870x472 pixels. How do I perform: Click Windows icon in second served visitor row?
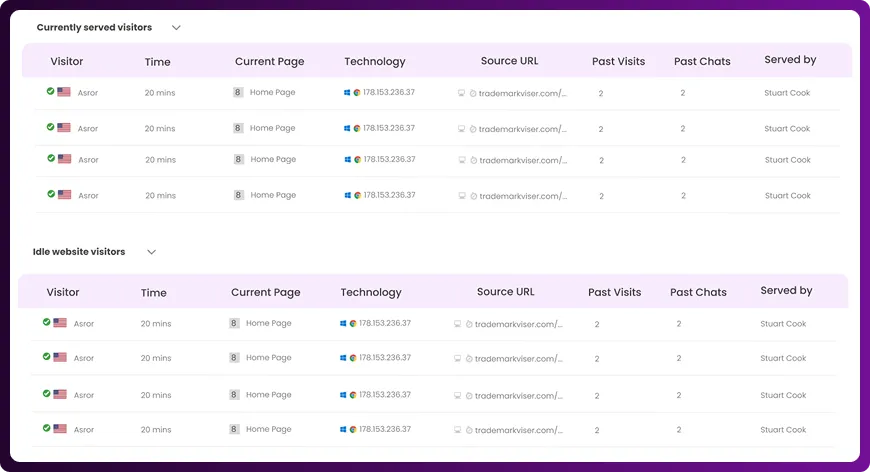click(347, 128)
